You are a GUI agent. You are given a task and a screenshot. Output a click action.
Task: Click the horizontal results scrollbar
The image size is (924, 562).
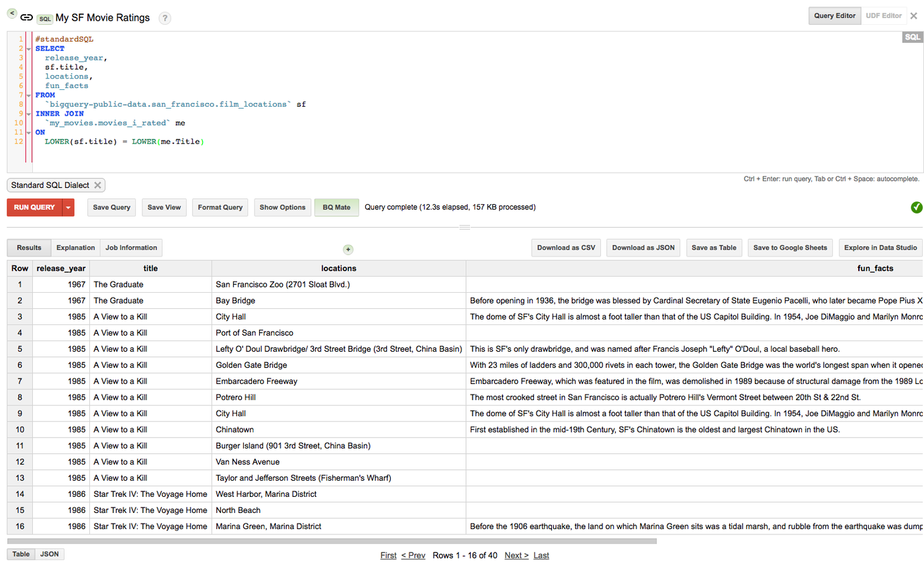point(332,541)
